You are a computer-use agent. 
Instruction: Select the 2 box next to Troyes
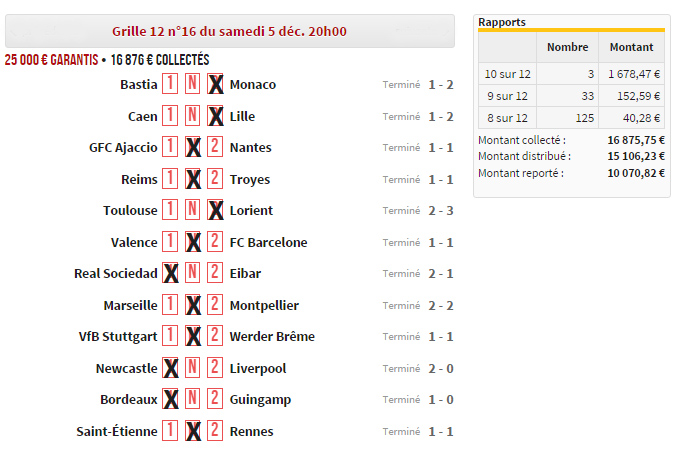(214, 179)
